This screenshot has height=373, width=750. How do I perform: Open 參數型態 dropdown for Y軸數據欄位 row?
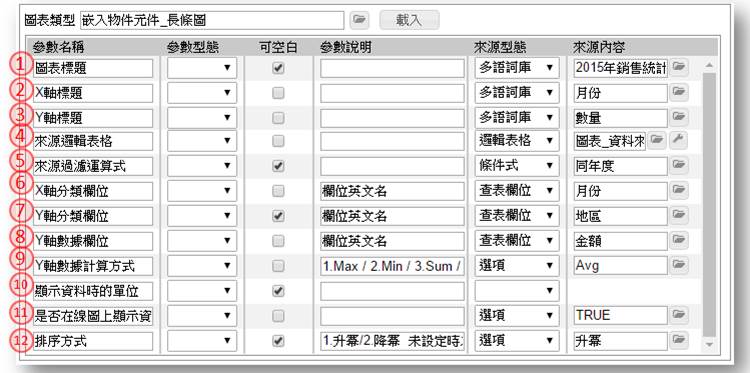click(x=202, y=241)
